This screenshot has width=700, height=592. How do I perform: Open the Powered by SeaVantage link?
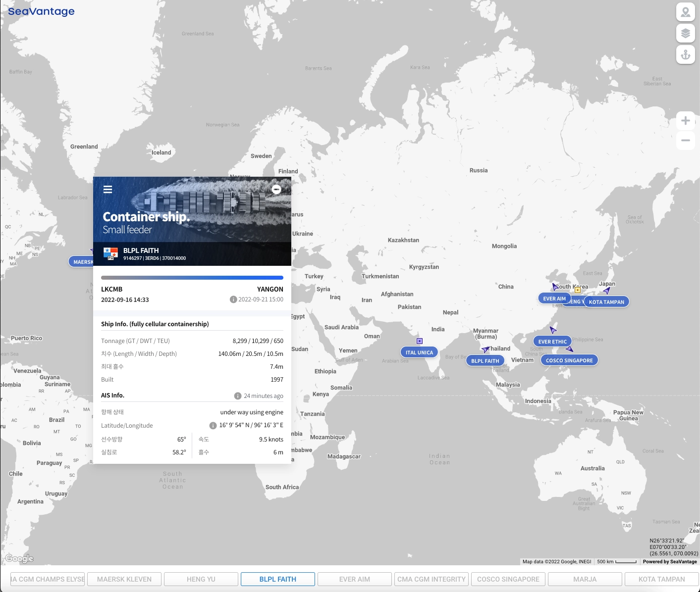670,562
